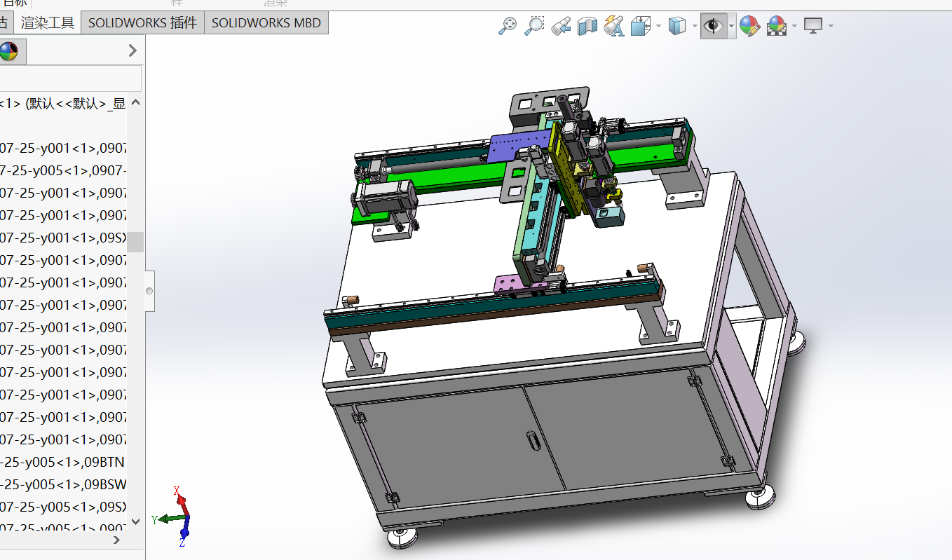Expand the panel tabs with right chevron
This screenshot has height=560, width=952.
pos(132,50)
